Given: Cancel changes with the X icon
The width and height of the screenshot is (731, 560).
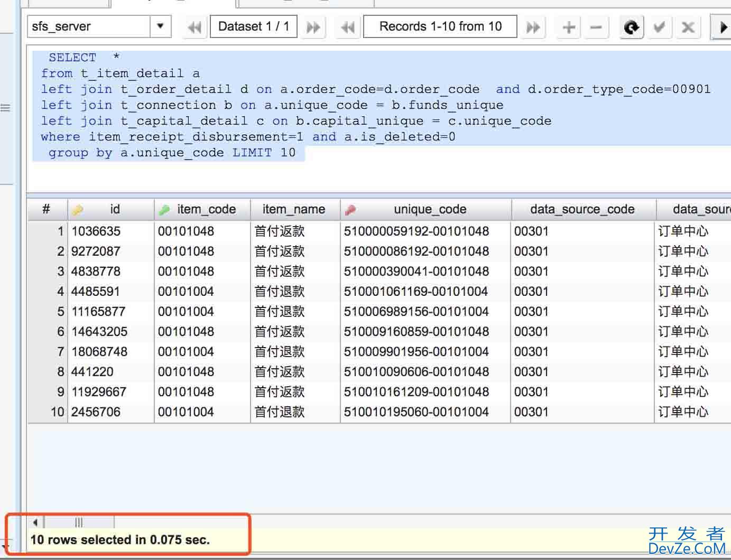Looking at the screenshot, I should 688,27.
